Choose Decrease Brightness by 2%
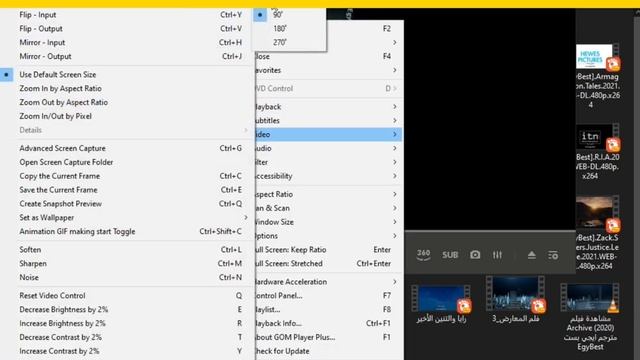Image resolution: width=640 pixels, height=360 pixels. point(126,309)
